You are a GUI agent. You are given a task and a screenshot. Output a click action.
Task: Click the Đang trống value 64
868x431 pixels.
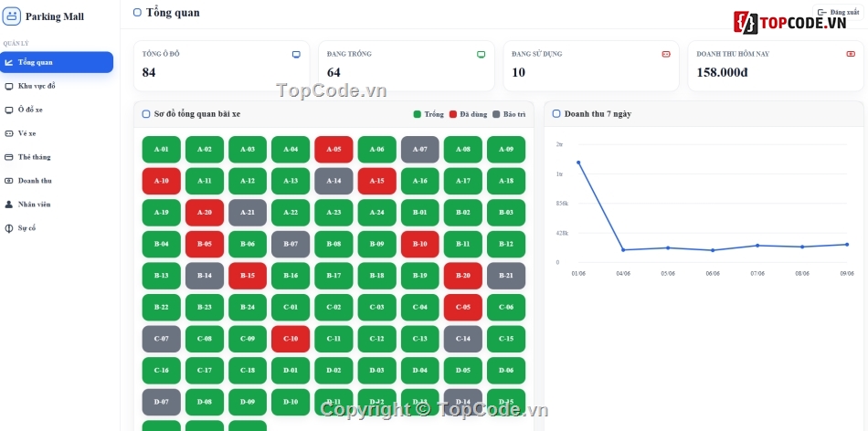333,72
